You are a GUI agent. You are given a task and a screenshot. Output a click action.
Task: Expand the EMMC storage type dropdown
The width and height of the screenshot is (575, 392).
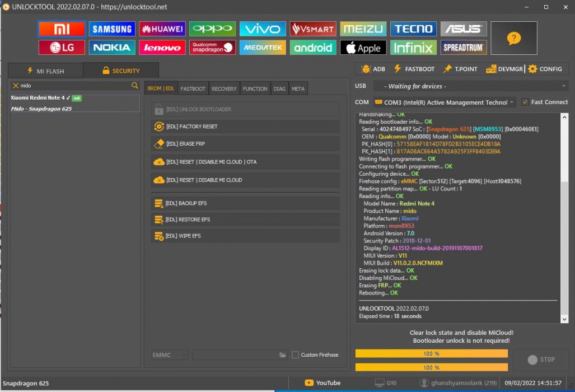tap(170, 355)
